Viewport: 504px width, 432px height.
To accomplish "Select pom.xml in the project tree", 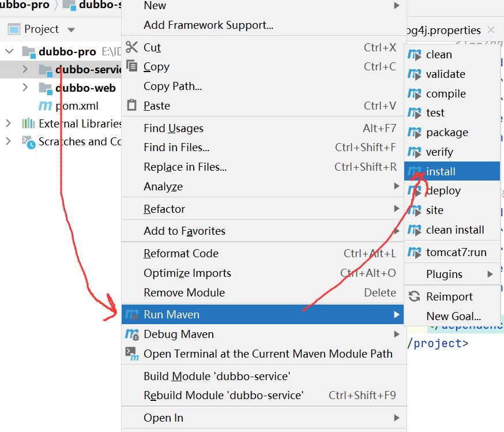I will (77, 106).
